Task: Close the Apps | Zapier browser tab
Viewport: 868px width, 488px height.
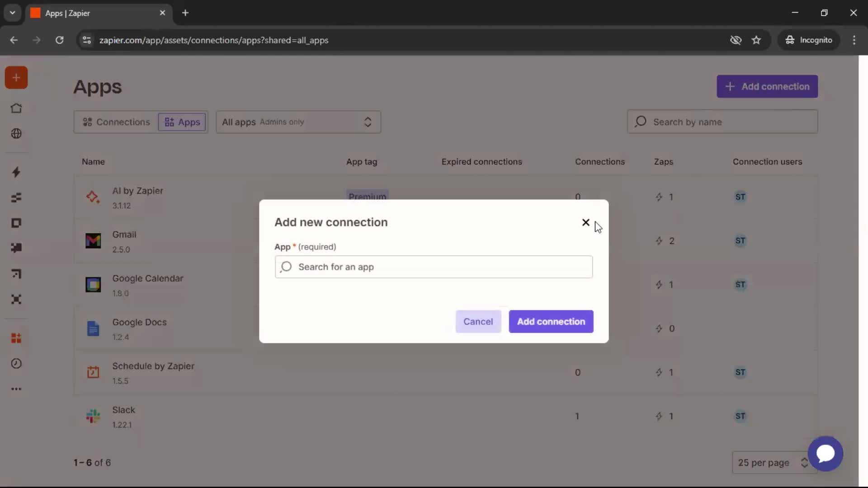Action: point(162,13)
